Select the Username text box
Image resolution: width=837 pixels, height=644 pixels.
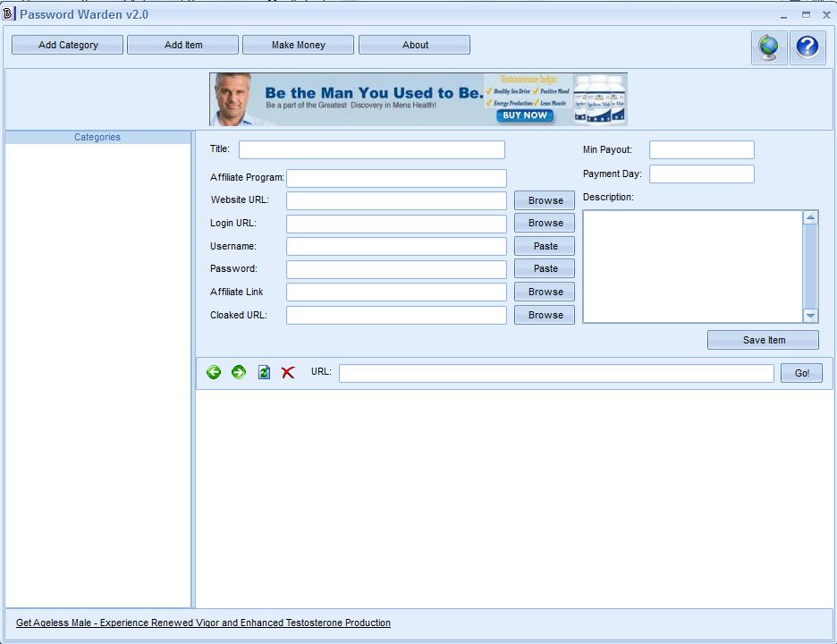397,246
